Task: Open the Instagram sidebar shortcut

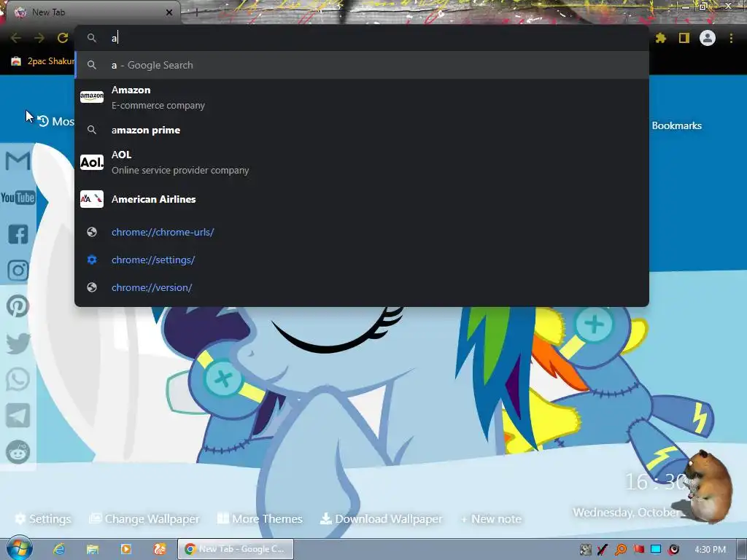Action: pyautogui.click(x=18, y=271)
